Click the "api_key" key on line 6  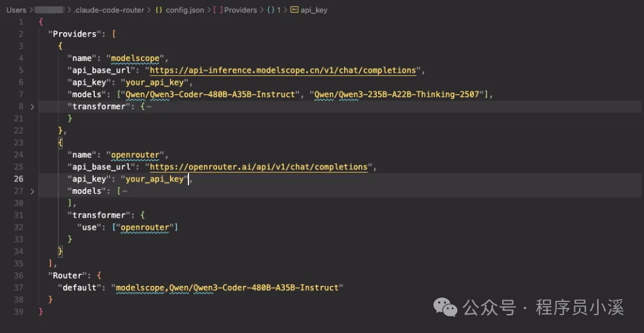[89, 82]
